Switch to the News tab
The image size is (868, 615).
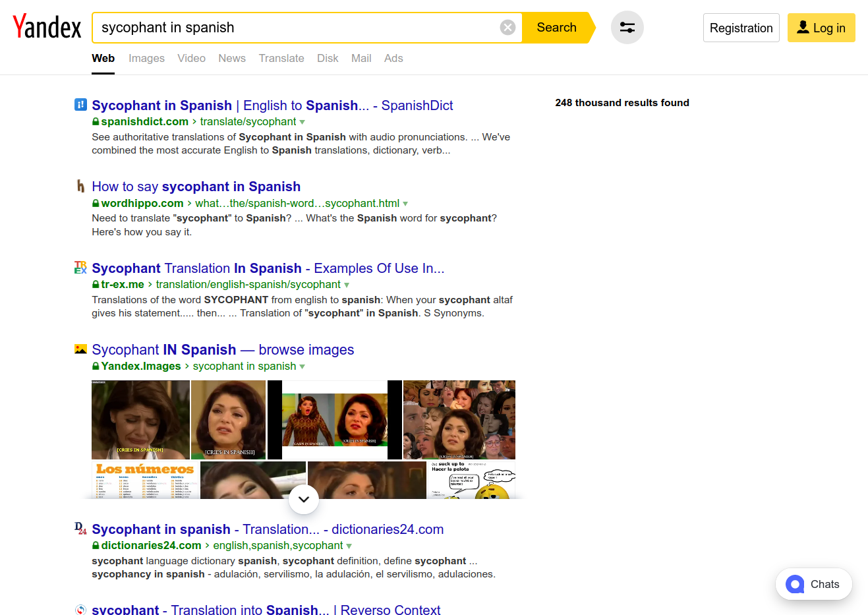click(x=232, y=58)
